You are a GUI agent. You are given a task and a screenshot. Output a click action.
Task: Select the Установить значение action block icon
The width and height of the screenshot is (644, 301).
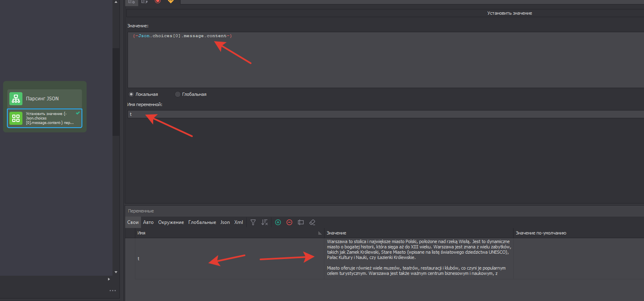point(16,118)
